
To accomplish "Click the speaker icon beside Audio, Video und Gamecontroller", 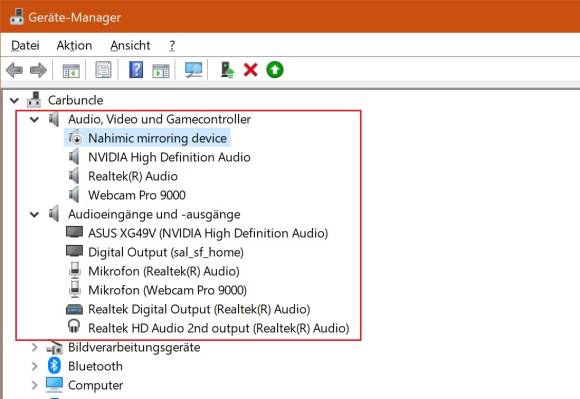I will coord(54,119).
